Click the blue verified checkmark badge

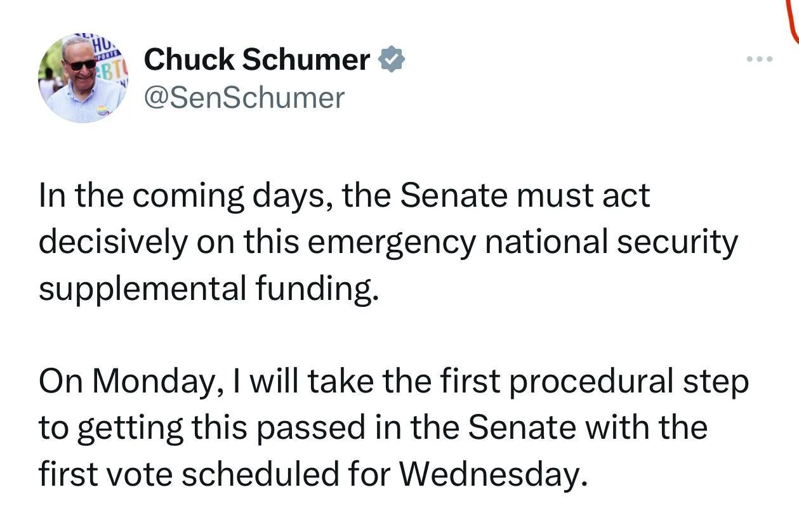click(x=392, y=60)
